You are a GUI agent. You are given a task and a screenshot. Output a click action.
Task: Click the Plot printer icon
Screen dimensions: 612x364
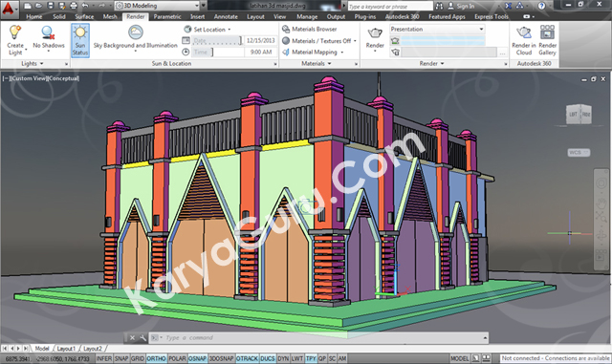click(x=74, y=6)
